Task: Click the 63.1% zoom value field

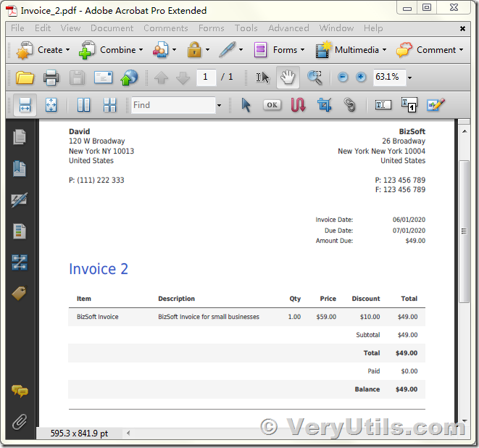Action: tap(389, 77)
